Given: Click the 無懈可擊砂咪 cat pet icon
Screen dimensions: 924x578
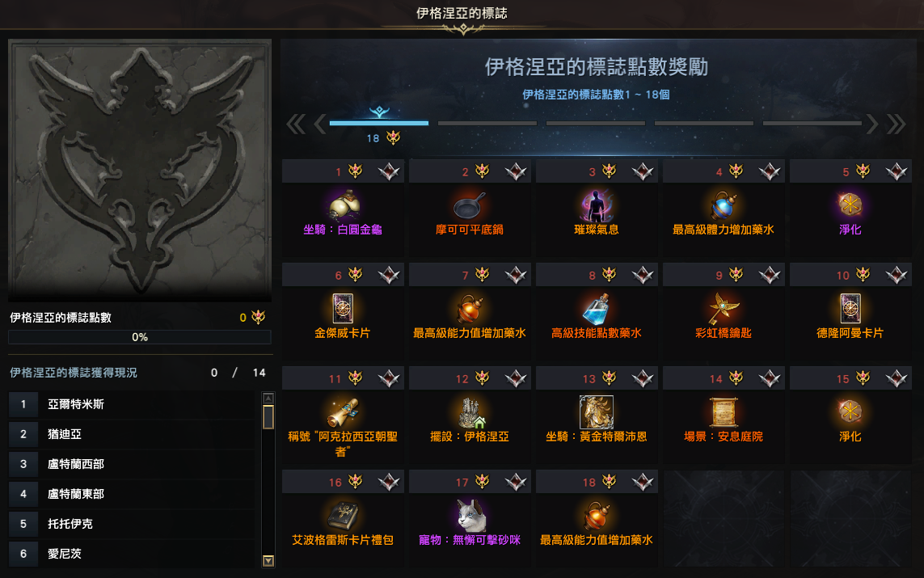Looking at the screenshot, I should pos(470,515).
